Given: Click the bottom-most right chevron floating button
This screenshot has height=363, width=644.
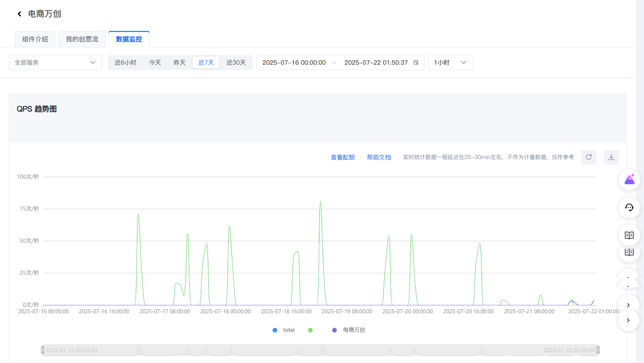Looking at the screenshot, I should (628, 320).
